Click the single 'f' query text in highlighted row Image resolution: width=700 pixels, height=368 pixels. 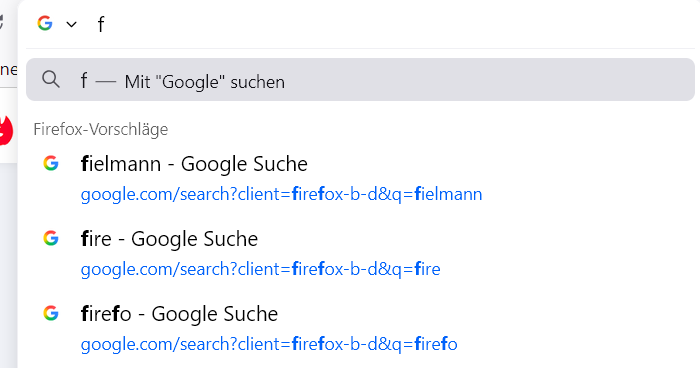(83, 81)
